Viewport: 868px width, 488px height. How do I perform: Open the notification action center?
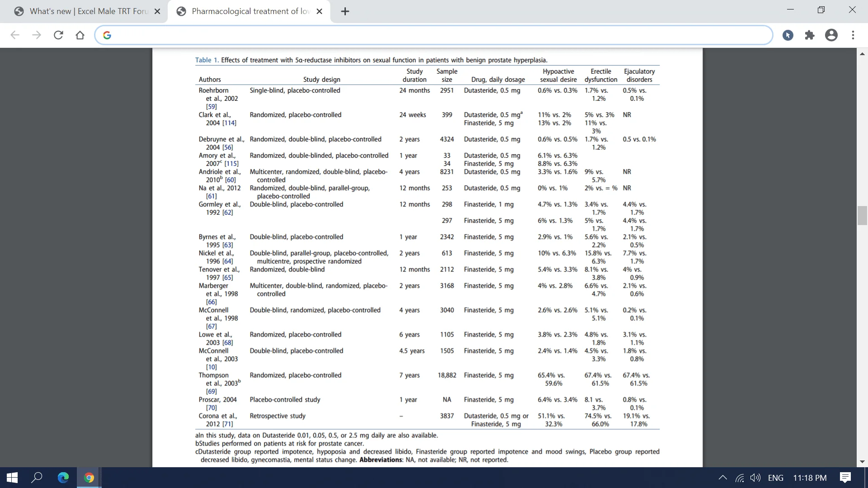(x=845, y=478)
